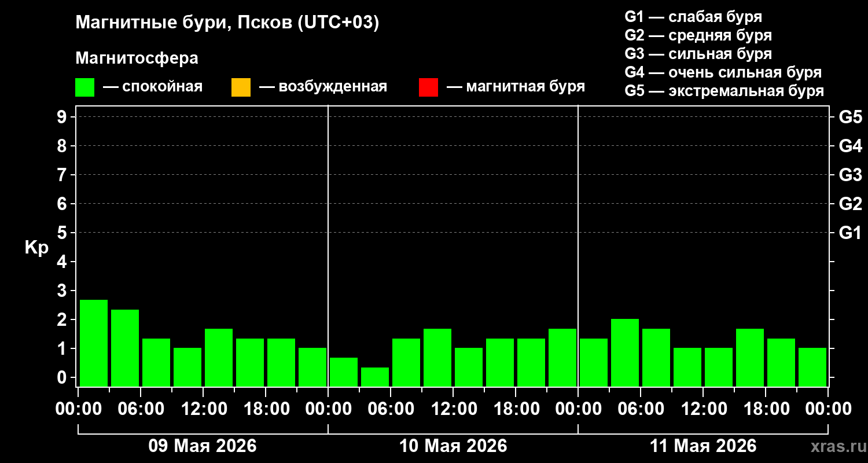Select the tallest bar on 09 May
The image size is (868, 463).
click(94, 343)
